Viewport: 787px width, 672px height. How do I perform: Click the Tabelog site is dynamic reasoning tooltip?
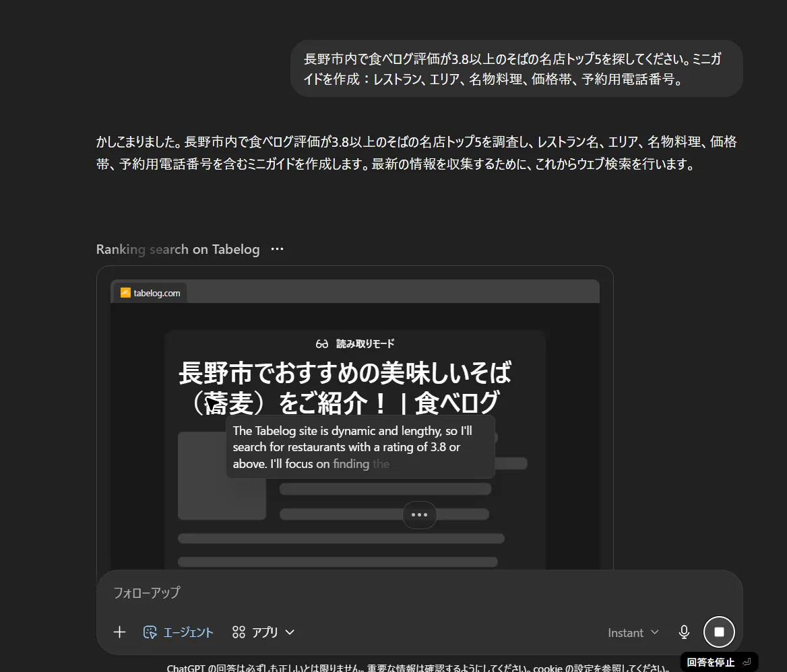(x=360, y=447)
